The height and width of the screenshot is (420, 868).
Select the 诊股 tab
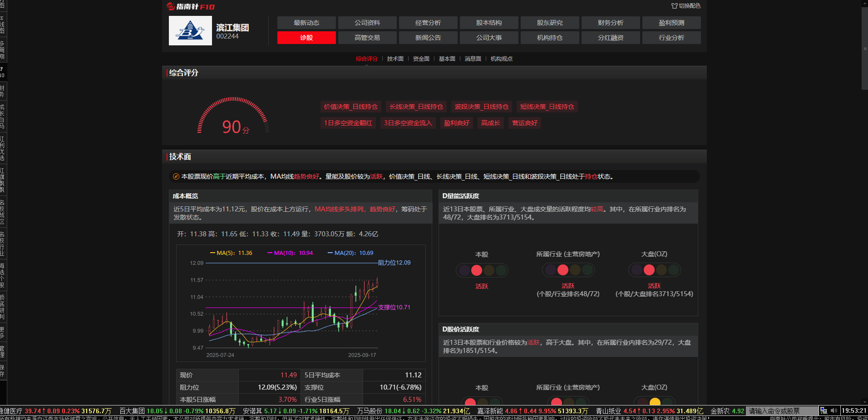306,38
